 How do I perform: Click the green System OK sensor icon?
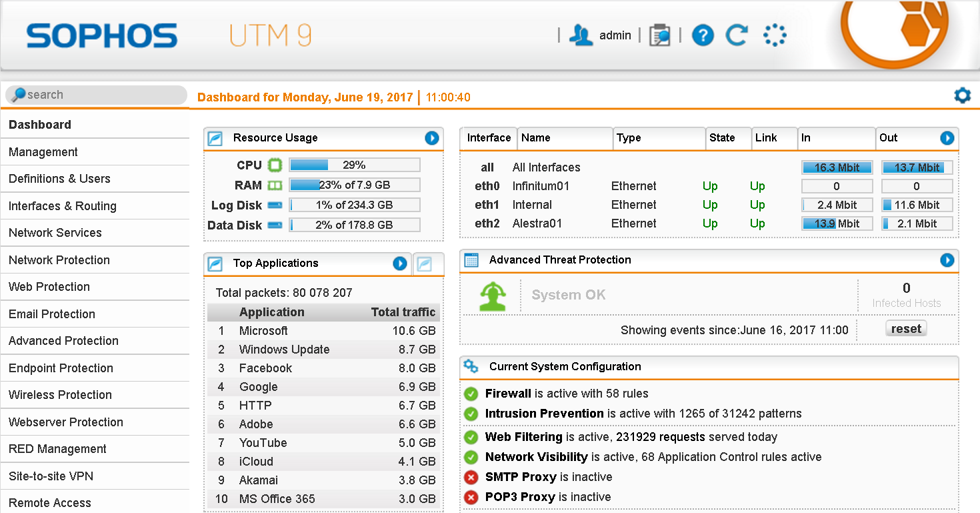tap(493, 296)
